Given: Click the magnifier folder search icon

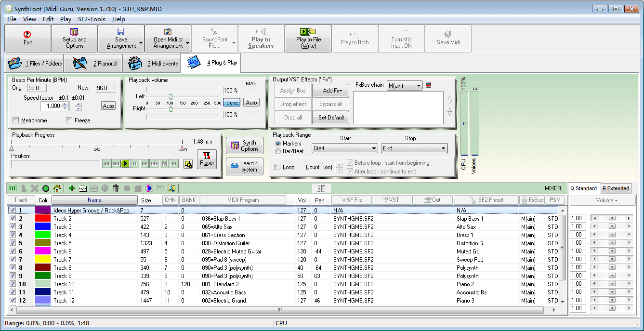Looking at the screenshot, I should pos(171,188).
